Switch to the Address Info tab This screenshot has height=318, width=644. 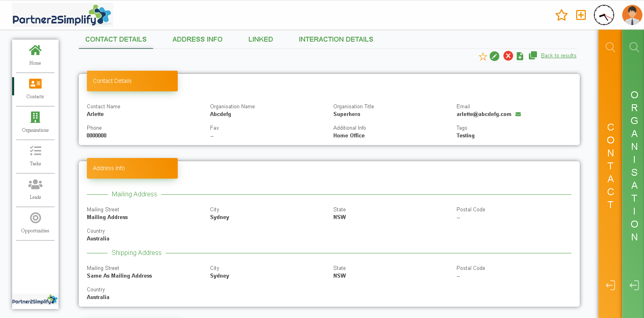tap(197, 39)
